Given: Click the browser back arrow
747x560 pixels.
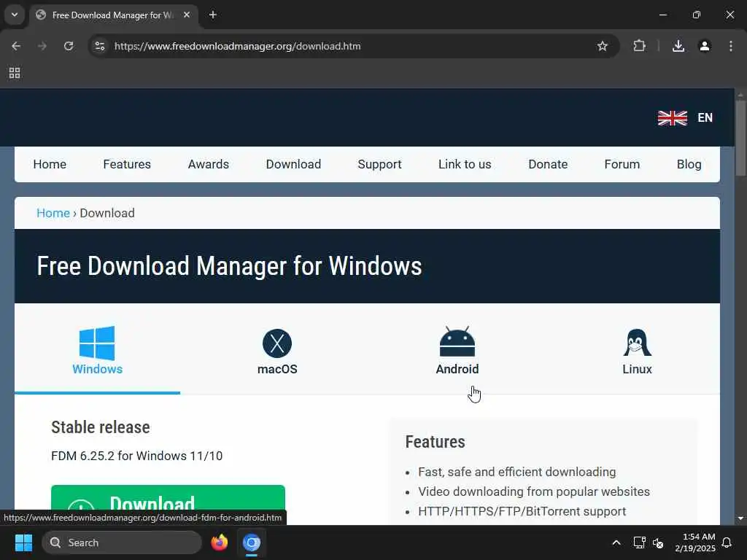Looking at the screenshot, I should click(16, 46).
